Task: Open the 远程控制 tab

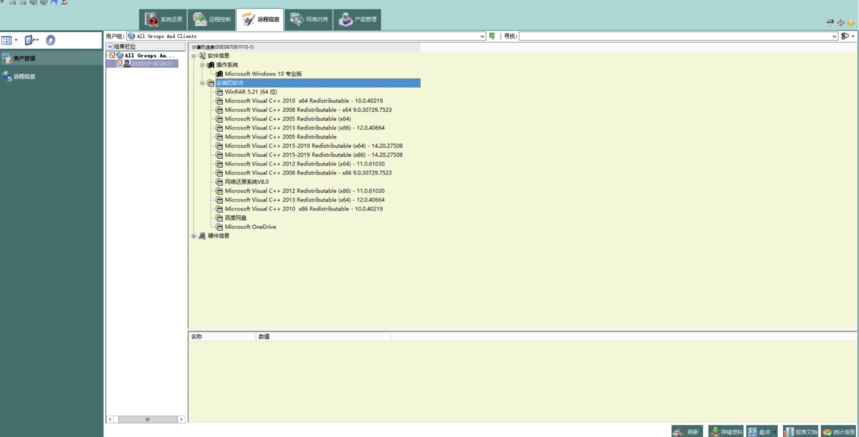Action: tap(211, 20)
